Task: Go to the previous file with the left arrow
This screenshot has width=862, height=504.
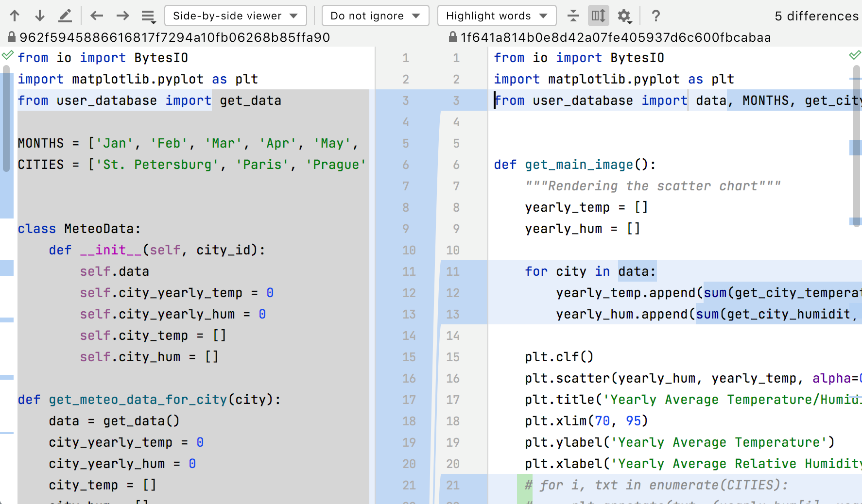Action: click(x=97, y=16)
